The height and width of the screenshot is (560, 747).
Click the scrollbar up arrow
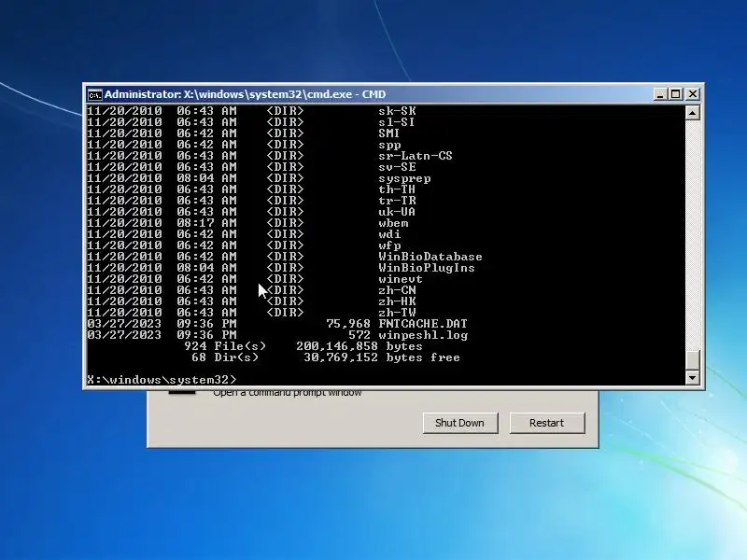click(x=692, y=113)
